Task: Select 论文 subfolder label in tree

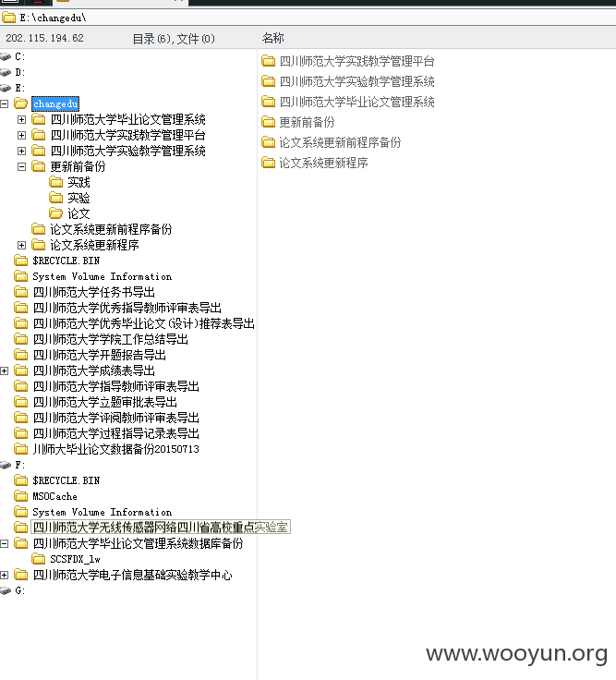Action: (79, 213)
